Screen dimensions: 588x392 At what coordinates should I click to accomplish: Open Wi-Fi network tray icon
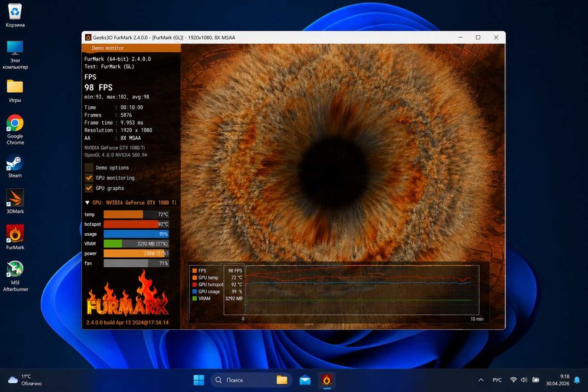click(513, 380)
